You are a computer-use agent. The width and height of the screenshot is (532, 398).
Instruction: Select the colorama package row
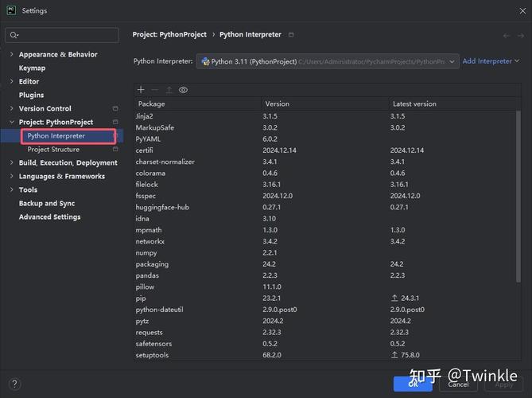point(325,174)
